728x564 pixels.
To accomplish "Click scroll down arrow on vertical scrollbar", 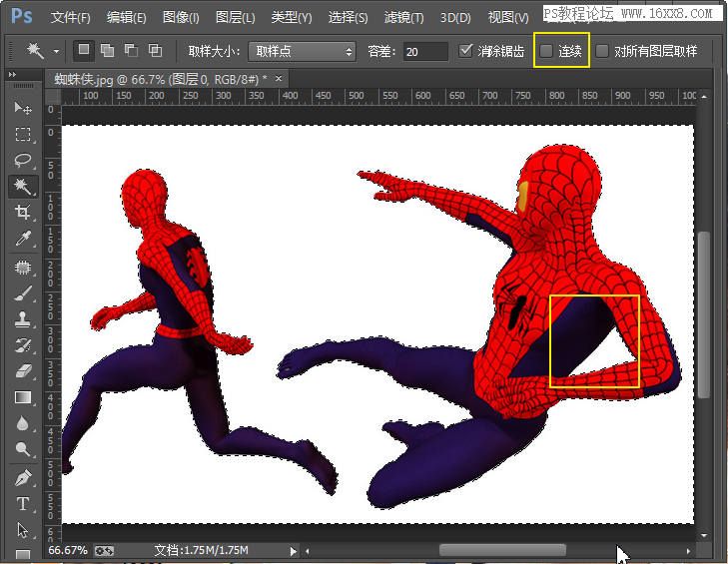I will click(704, 535).
